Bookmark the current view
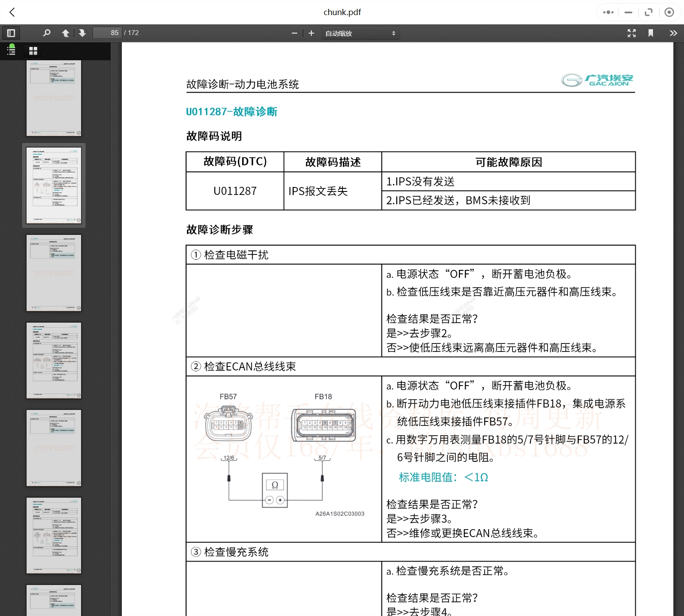The image size is (684, 616). pyautogui.click(x=650, y=33)
